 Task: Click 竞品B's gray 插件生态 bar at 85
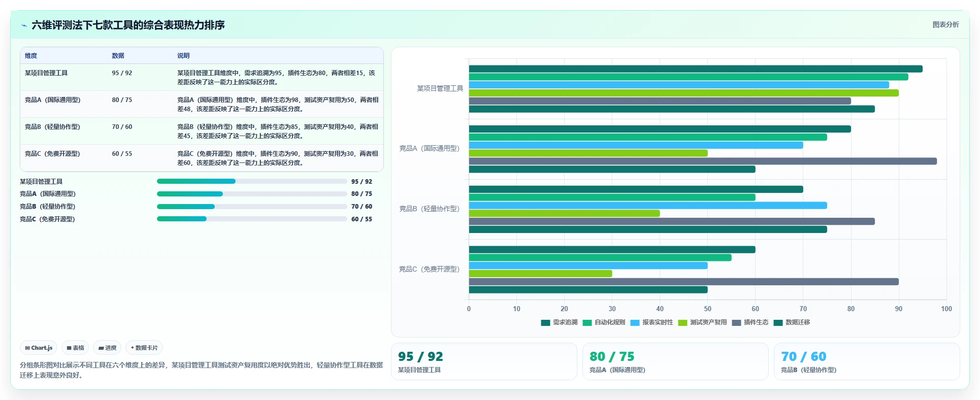coord(672,221)
